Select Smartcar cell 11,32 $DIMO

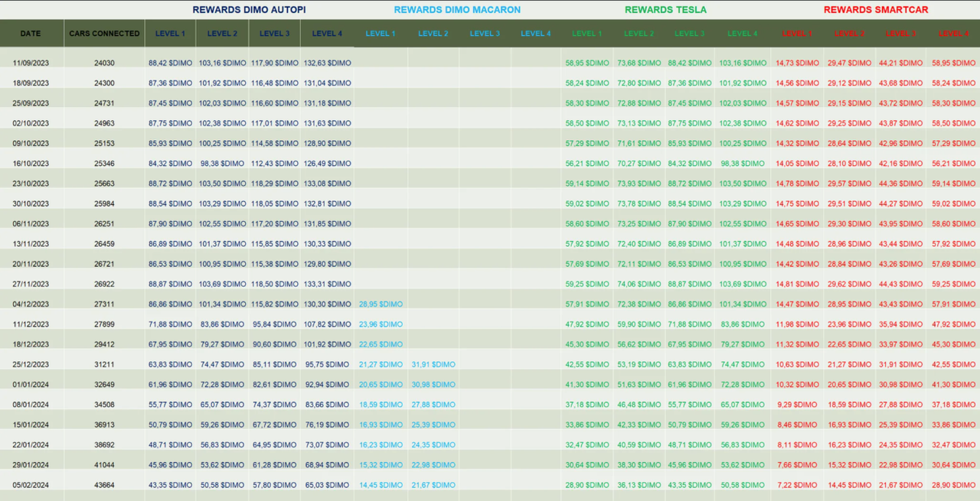[797, 344]
